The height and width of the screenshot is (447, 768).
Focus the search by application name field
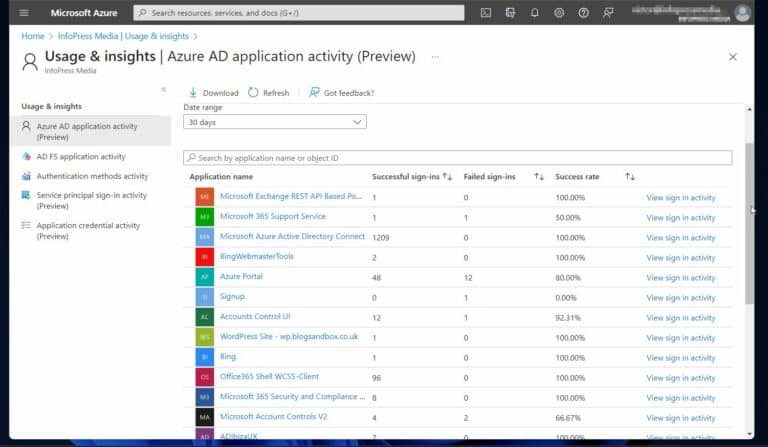coord(458,158)
